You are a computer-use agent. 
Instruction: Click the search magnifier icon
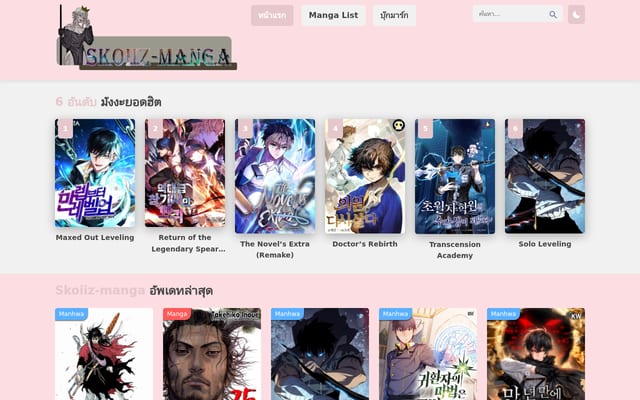click(553, 15)
